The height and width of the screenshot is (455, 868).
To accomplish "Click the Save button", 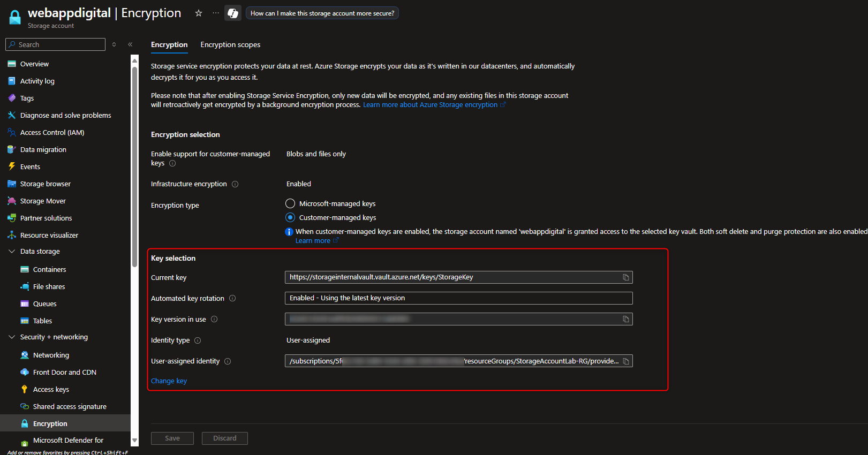I will coord(172,438).
